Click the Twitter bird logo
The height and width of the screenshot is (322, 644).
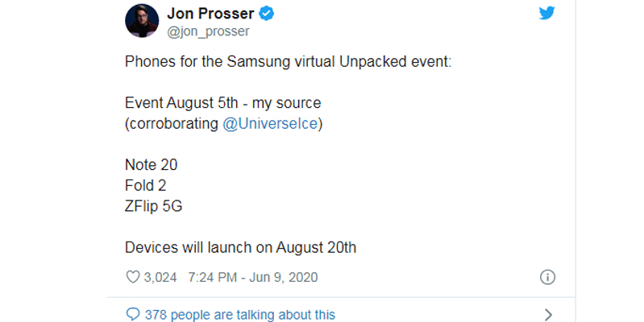coord(548,14)
